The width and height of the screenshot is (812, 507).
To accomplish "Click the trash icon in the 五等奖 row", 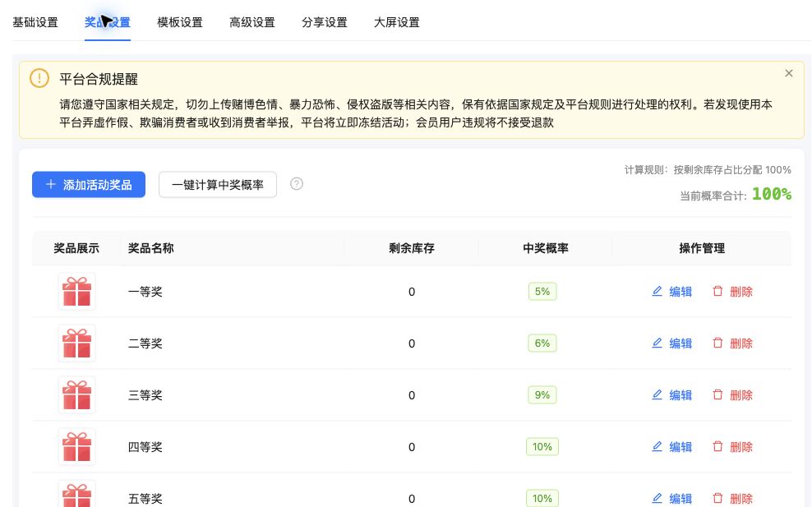I will pyautogui.click(x=717, y=498).
